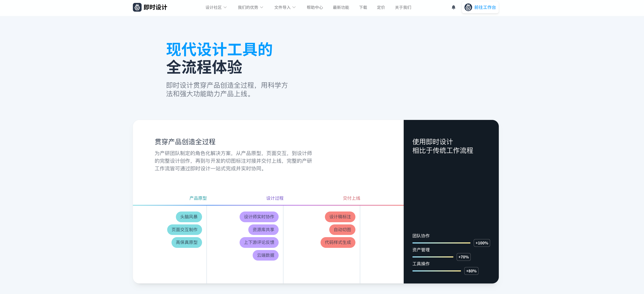
Task: Select the 交付上线 tab
Action: click(x=352, y=198)
